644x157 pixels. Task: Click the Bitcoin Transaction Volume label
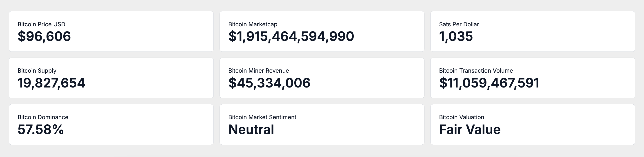pos(476,71)
